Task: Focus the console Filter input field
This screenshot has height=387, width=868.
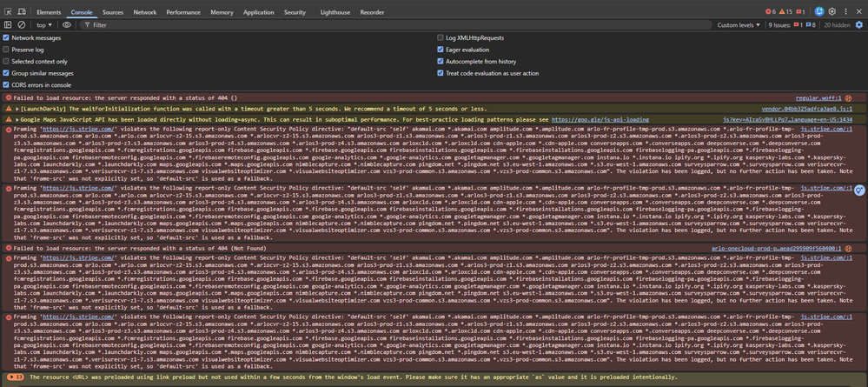Action: pyautogui.click(x=396, y=25)
